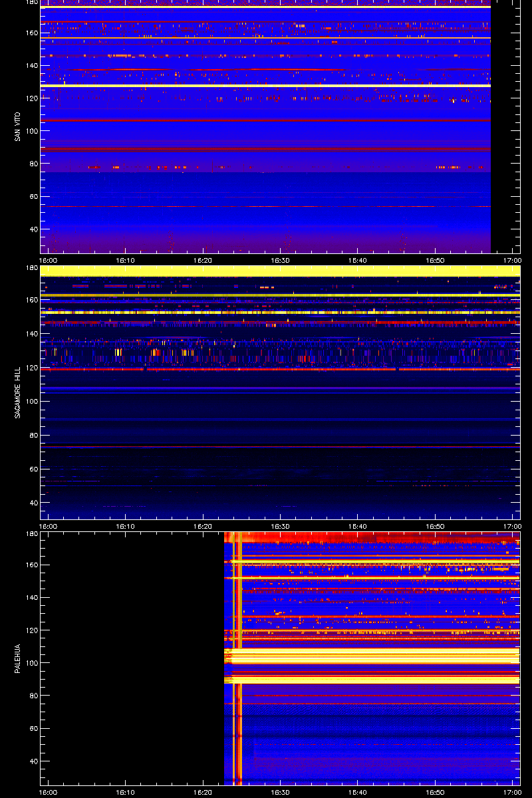Click 16:20 tick under Palehua plot
This screenshot has height=798, width=532.
pyautogui.click(x=203, y=792)
